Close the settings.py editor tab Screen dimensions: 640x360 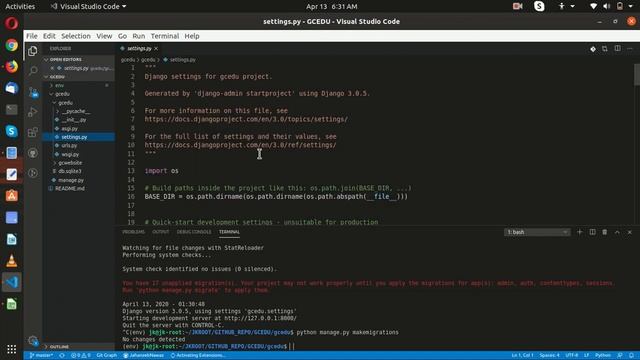coord(156,49)
